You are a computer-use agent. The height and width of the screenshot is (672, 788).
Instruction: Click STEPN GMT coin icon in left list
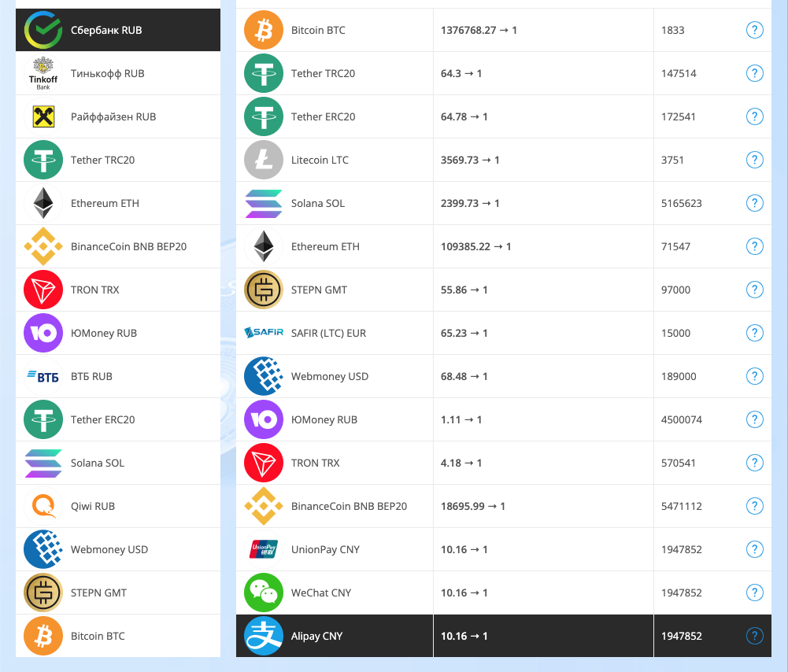[43, 593]
